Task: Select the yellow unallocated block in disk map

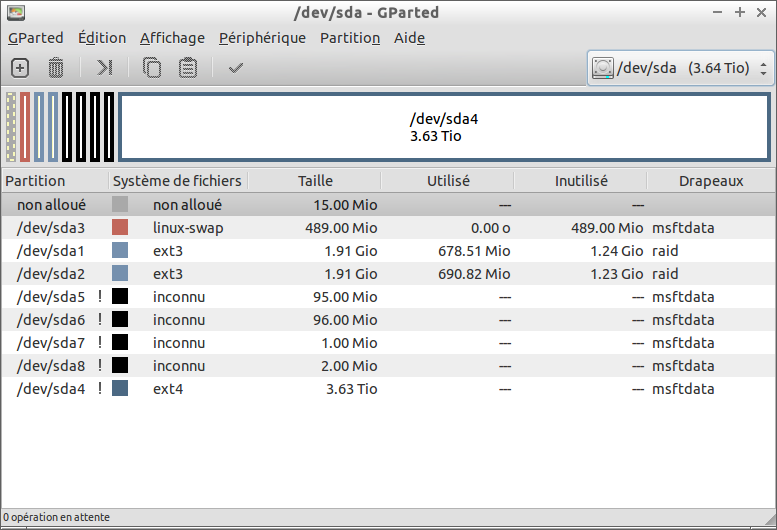Action: coord(11,127)
